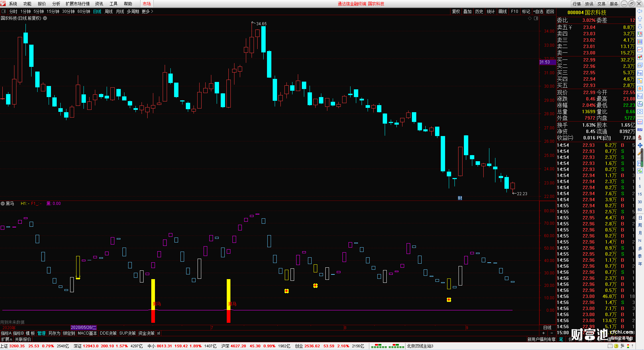This screenshot has height=350, width=644.
Task: Switch to monthly 月 period in right sidebar
Action: (640, 233)
